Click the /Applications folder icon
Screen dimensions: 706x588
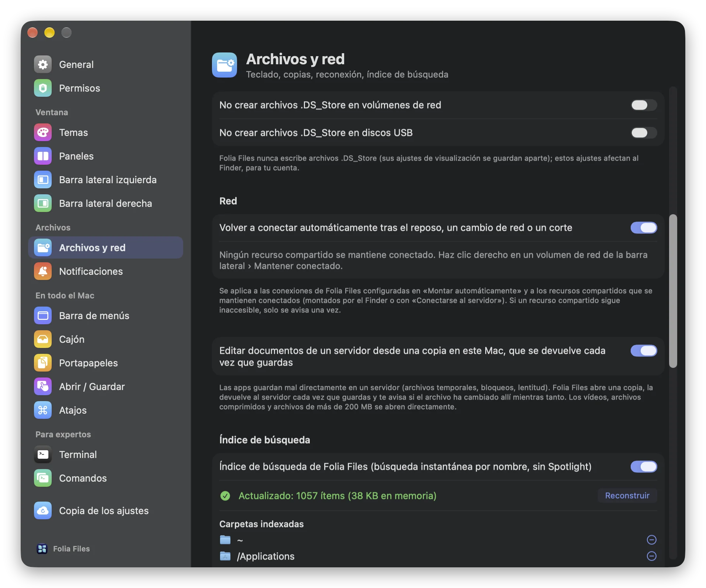(x=225, y=556)
